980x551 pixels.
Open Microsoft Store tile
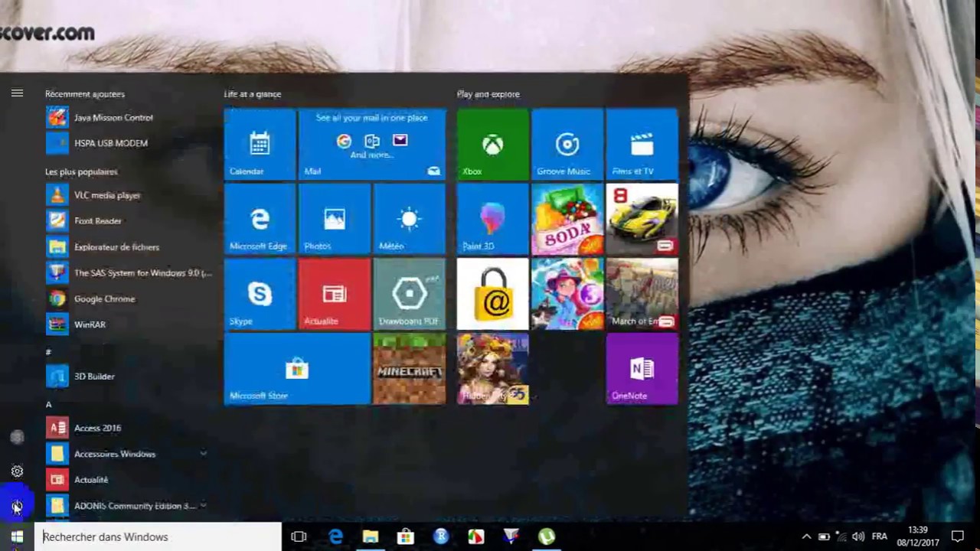click(297, 369)
